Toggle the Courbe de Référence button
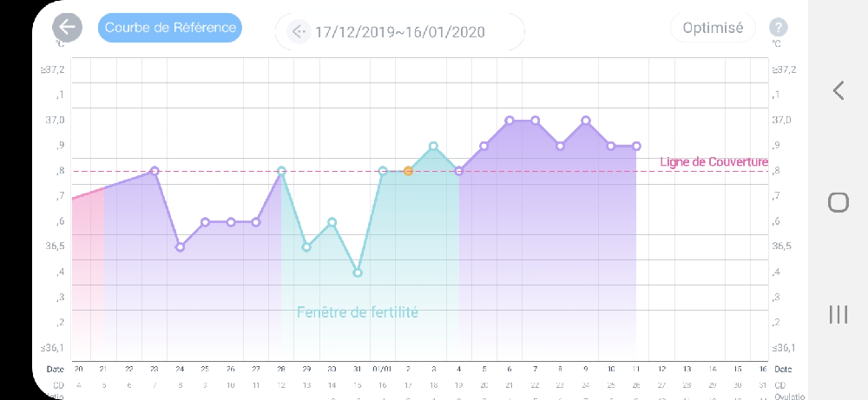This screenshot has width=868, height=400. tap(170, 28)
